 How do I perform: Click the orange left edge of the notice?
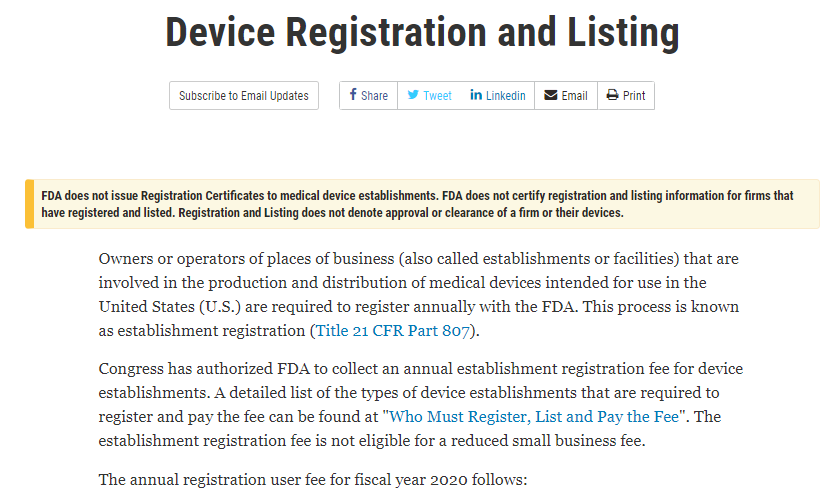30,204
